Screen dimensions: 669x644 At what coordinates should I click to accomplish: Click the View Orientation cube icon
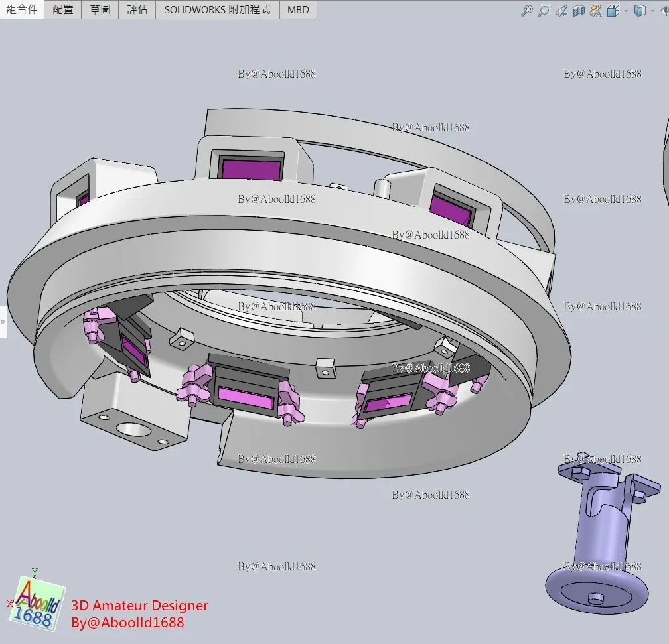coord(613,11)
